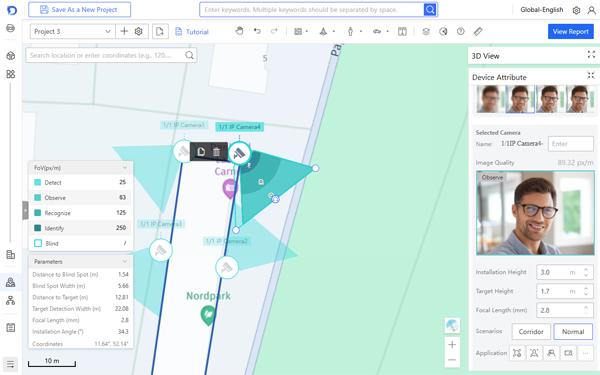Open the 3D cube icon in sidebar
Image resolution: width=600 pixels, height=375 pixels.
[x=11, y=56]
